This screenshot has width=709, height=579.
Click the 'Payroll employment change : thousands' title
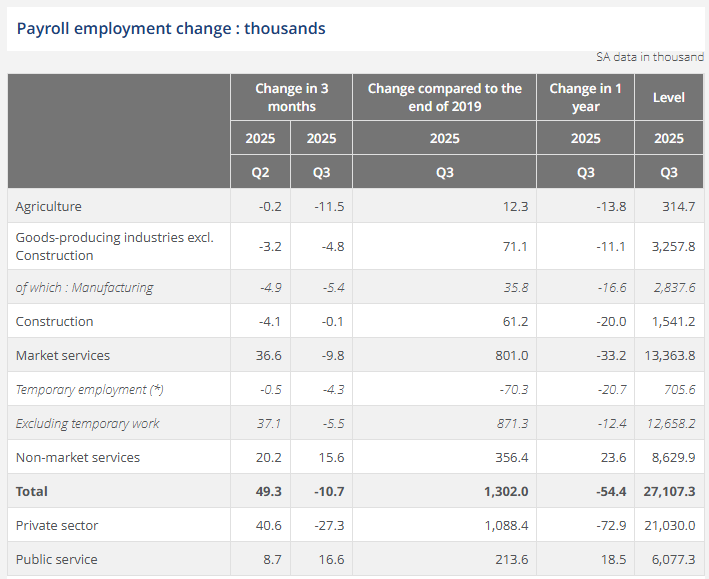pos(171,28)
